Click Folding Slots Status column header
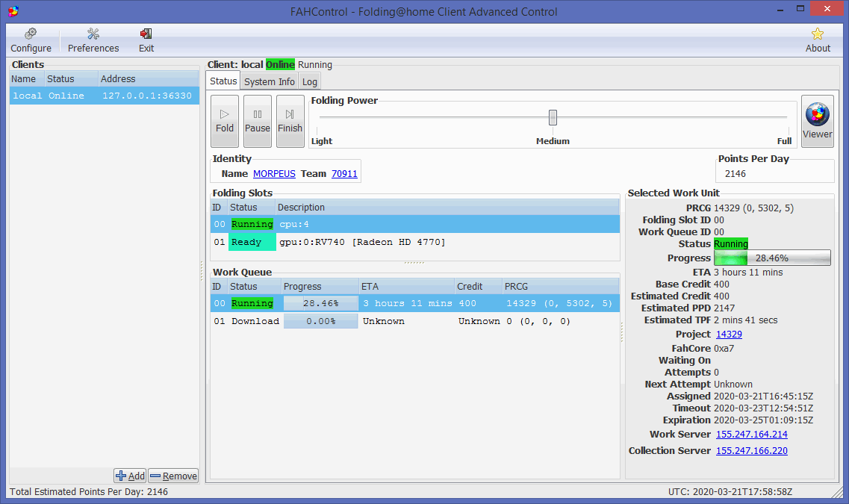The width and height of the screenshot is (849, 504). (x=251, y=208)
